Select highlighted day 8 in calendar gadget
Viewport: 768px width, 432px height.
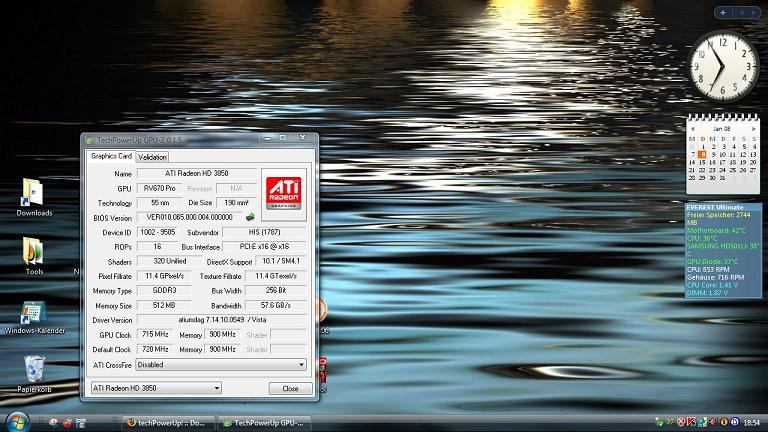click(702, 154)
